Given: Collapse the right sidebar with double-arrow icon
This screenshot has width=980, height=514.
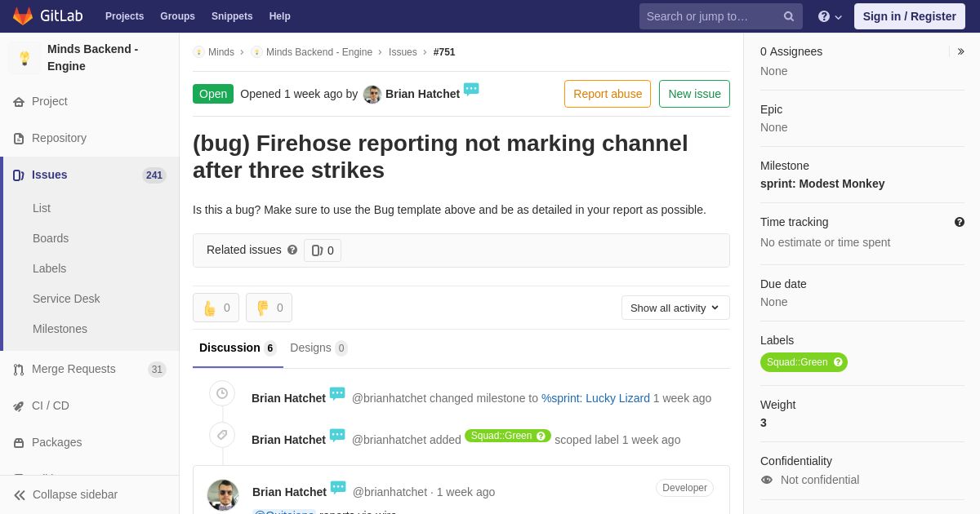Looking at the screenshot, I should point(960,51).
